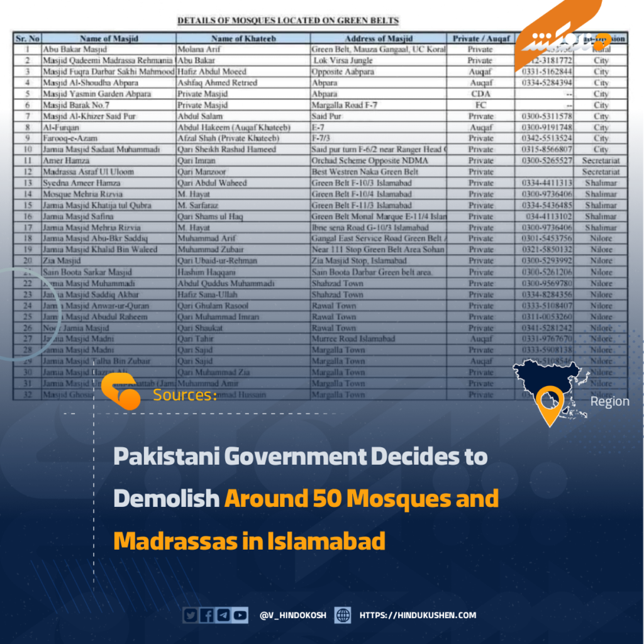Viewport: 644px width, 644px height.
Task: Click the @V_HINDOKOSH handle
Action: [x=293, y=615]
